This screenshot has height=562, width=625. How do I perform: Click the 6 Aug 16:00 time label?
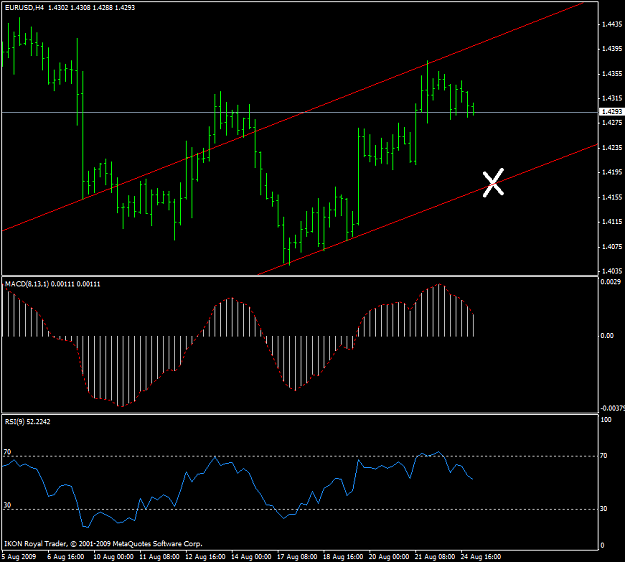point(66,556)
